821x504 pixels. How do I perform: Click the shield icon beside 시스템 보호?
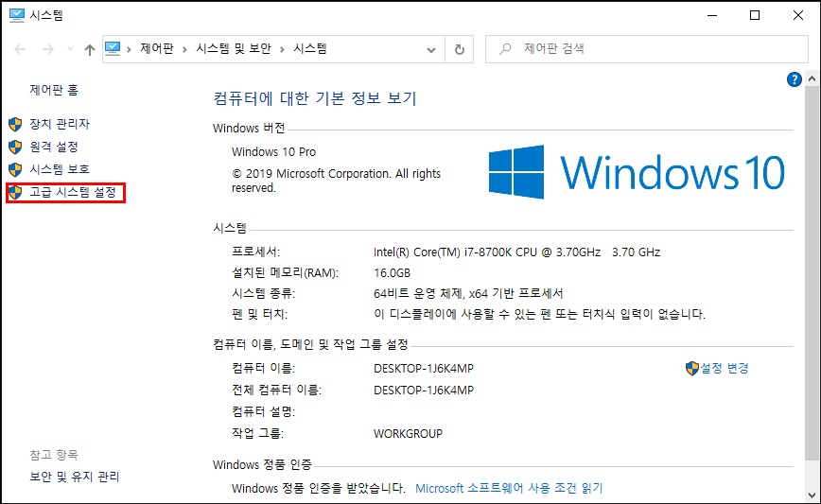[15, 169]
